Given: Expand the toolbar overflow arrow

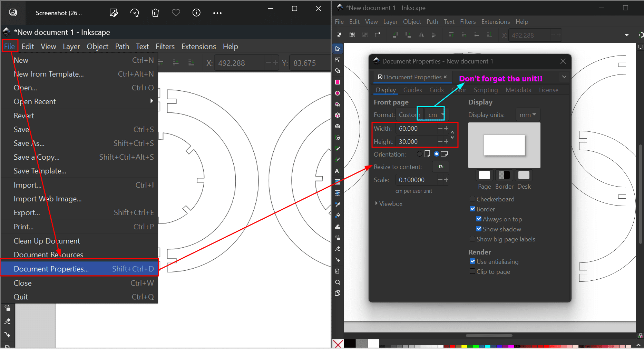Looking at the screenshot, I should pos(627,35).
